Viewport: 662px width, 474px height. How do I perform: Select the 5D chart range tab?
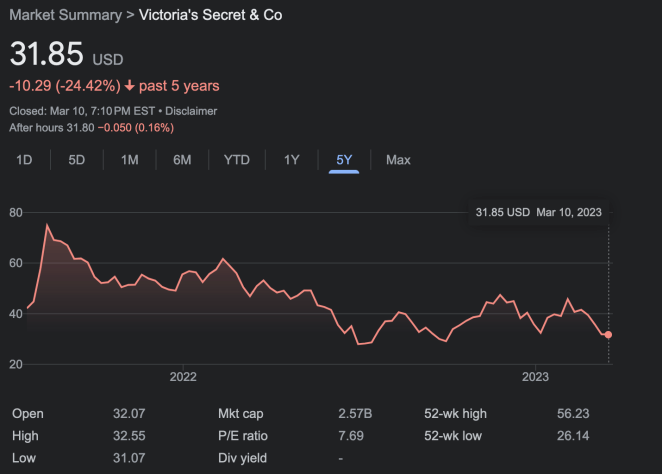(76, 160)
